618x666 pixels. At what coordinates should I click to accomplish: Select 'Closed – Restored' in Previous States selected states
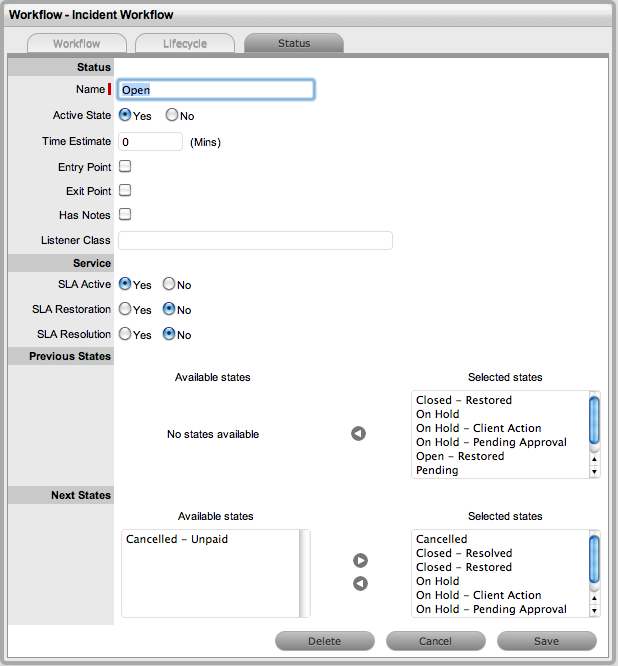pyautogui.click(x=464, y=400)
